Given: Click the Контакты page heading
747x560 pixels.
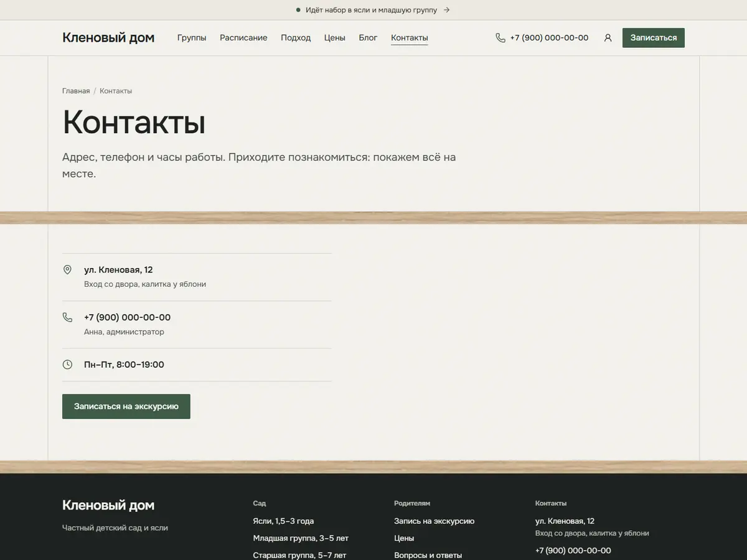Looking at the screenshot, I should click(134, 122).
